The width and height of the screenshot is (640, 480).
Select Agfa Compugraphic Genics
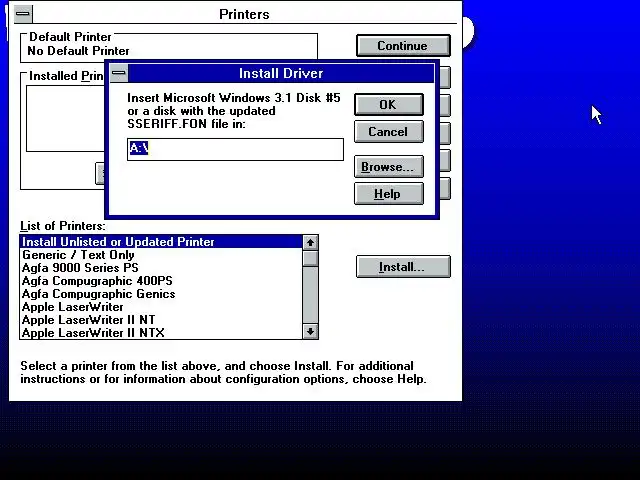[x=161, y=294]
